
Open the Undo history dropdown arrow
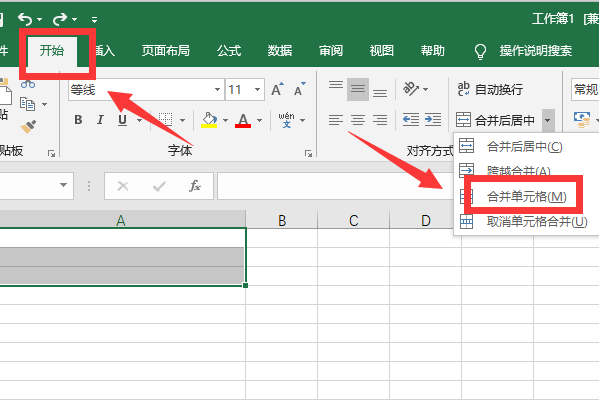[x=39, y=19]
